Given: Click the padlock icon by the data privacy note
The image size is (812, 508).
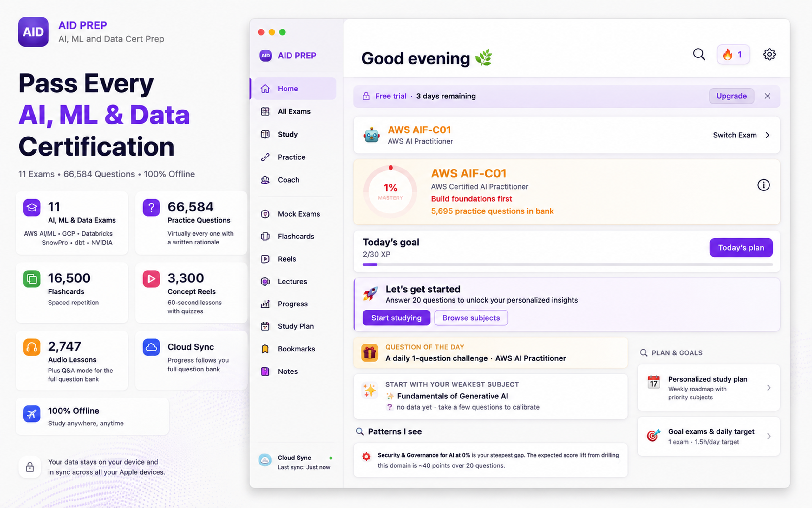Looking at the screenshot, I should pyautogui.click(x=30, y=467).
